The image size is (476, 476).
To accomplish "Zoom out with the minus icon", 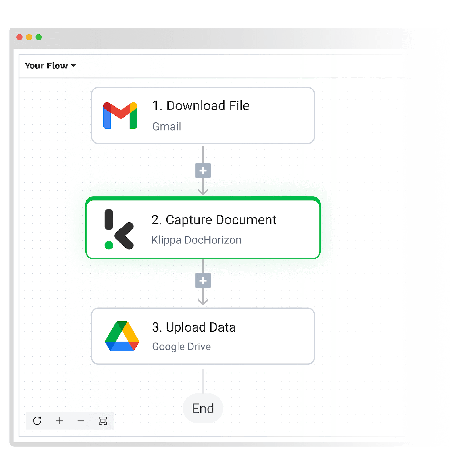I will pos(81,421).
